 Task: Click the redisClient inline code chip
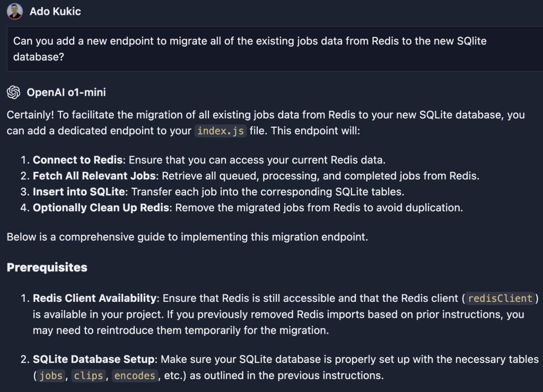coord(500,298)
